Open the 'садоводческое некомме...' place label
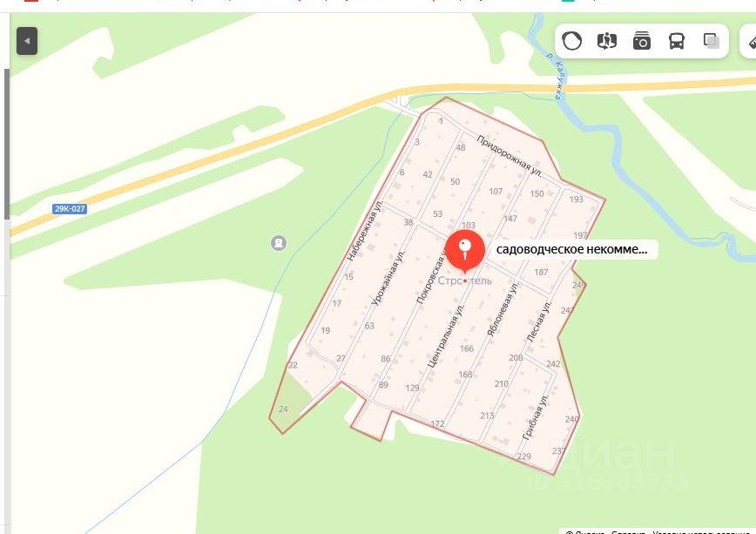756x534 pixels. click(x=571, y=249)
